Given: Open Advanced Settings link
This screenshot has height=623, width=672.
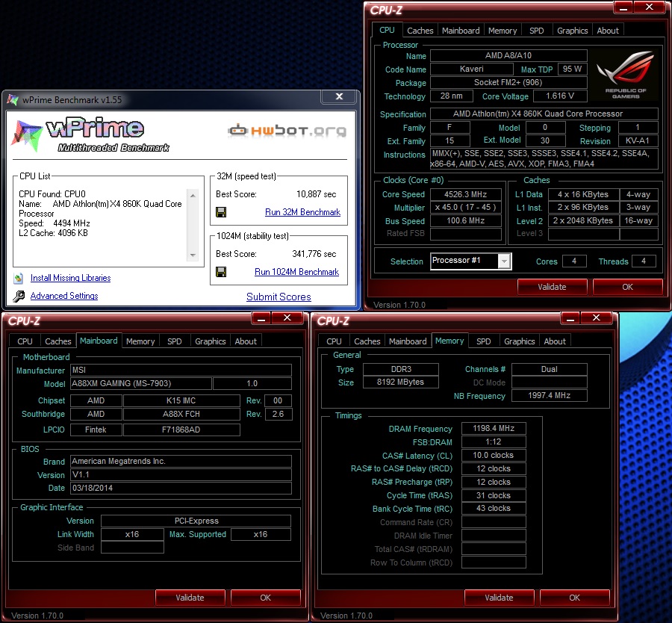Looking at the screenshot, I should [x=64, y=296].
